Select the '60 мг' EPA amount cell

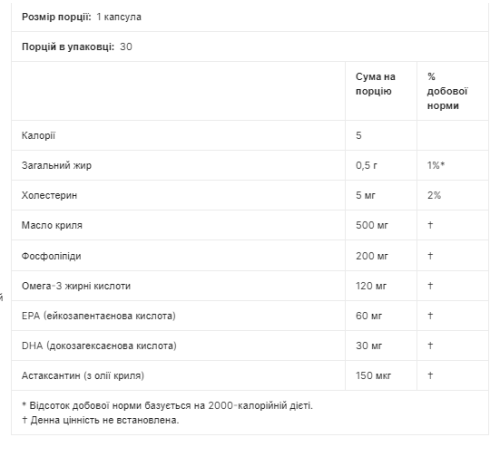[x=369, y=316]
